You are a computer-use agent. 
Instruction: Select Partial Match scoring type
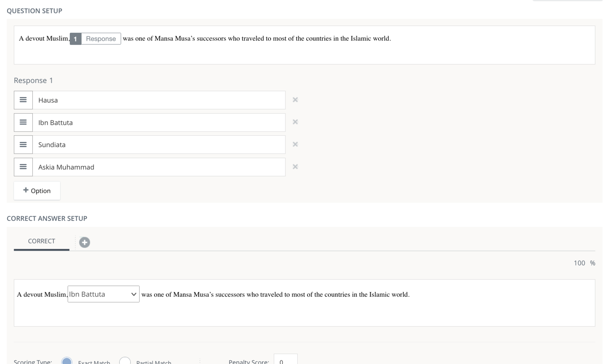[x=125, y=361]
